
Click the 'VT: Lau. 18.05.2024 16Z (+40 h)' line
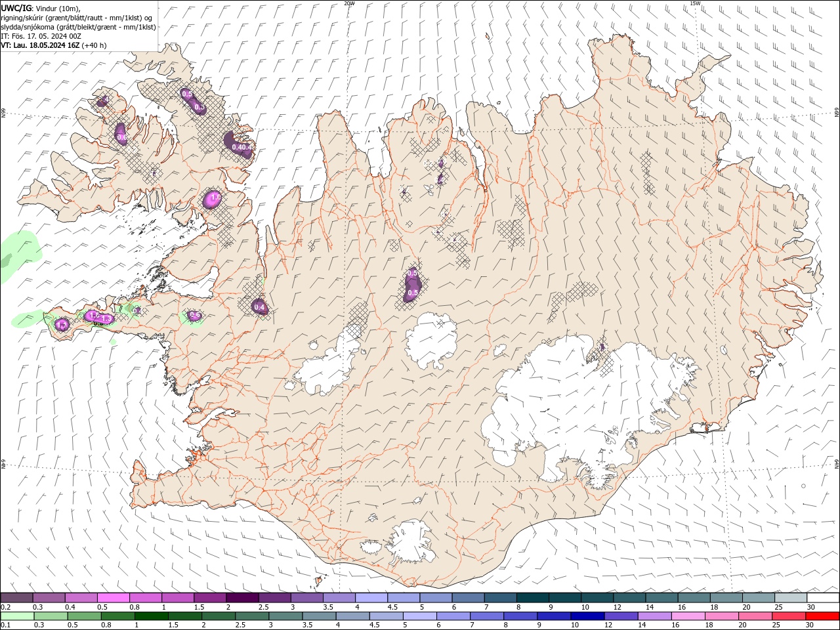click(54, 45)
